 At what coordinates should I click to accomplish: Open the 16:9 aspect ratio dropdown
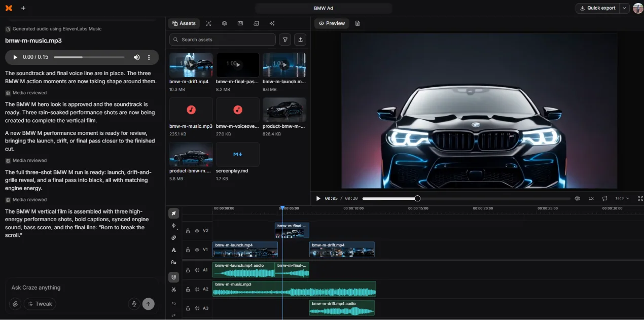[x=622, y=198]
